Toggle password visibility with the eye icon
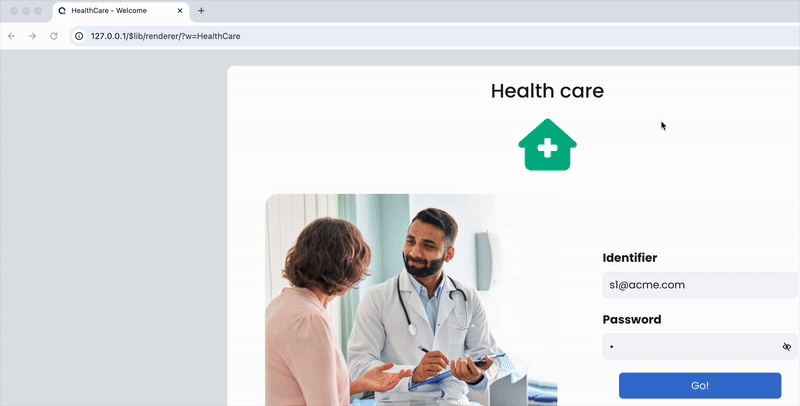The image size is (800, 406). (787, 347)
